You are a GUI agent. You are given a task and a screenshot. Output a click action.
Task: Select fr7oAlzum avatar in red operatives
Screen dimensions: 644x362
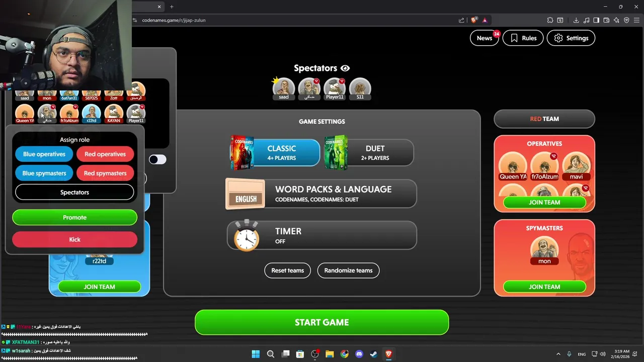point(544,166)
